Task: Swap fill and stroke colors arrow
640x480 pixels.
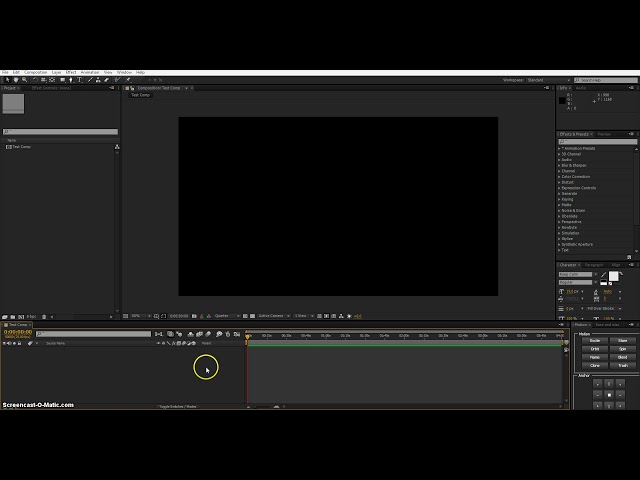Action: pos(621,273)
